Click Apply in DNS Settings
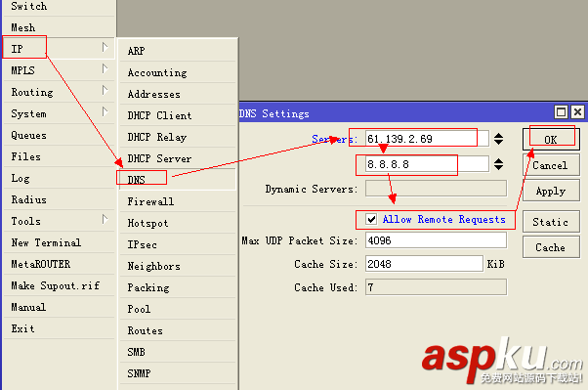The width and height of the screenshot is (588, 390). pos(551,191)
